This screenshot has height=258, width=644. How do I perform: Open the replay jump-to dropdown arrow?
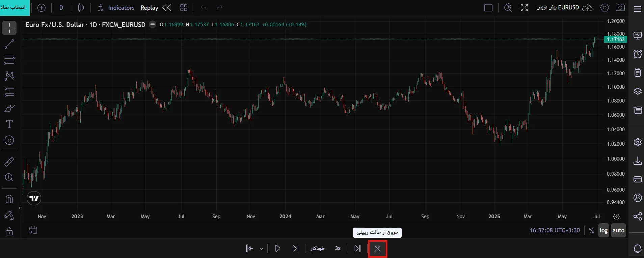261,249
